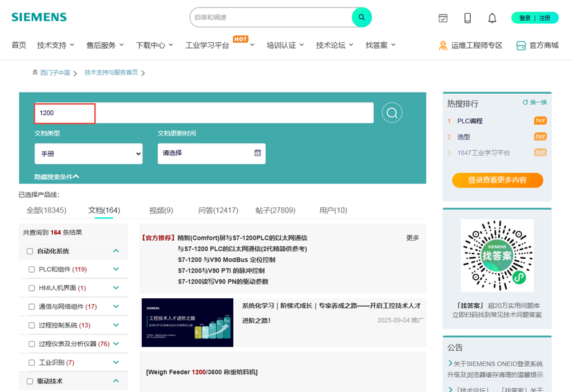Open the 文档类型 dropdown showing 手册
Viewport: 572px width, 392px height.
click(x=89, y=154)
